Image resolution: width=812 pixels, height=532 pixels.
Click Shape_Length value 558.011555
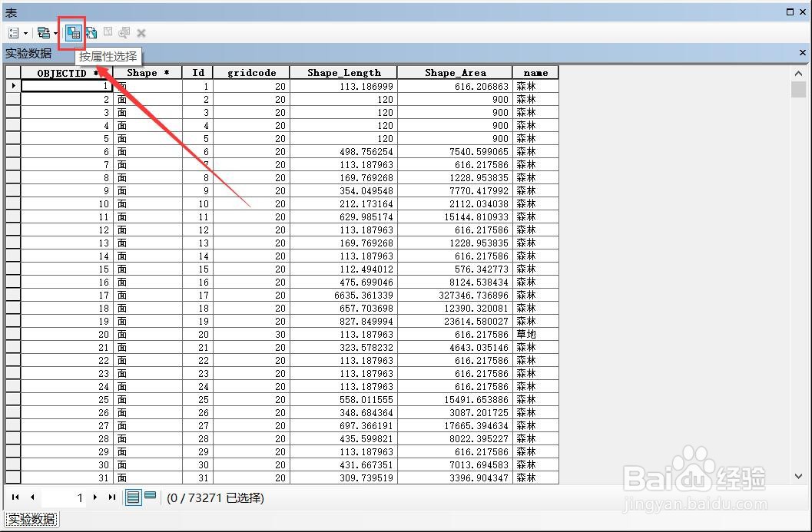click(x=344, y=399)
